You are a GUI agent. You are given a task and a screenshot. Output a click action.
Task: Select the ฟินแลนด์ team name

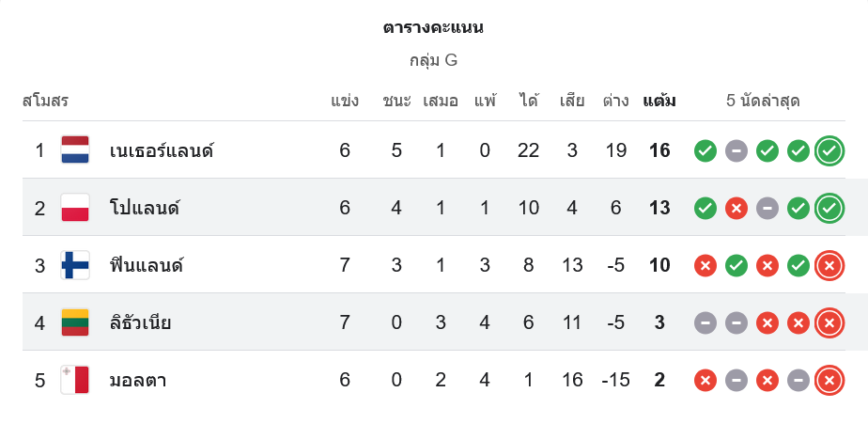pyautogui.click(x=146, y=265)
